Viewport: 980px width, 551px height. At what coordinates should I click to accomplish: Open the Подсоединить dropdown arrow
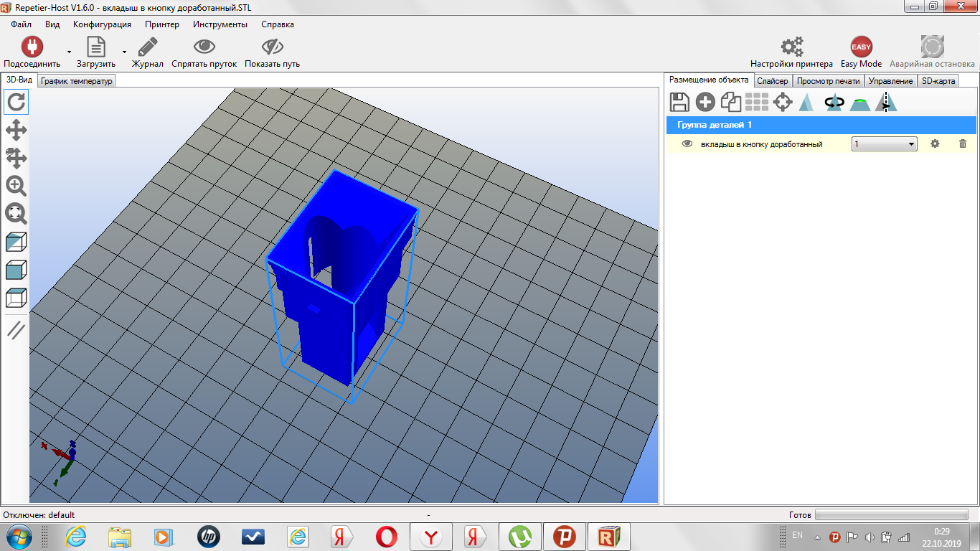tap(70, 52)
